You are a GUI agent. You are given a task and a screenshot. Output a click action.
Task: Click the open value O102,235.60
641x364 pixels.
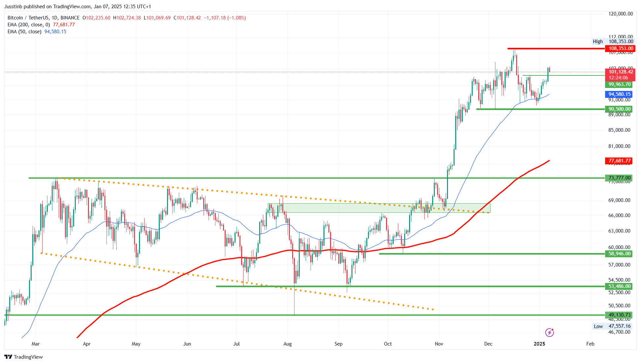coord(96,18)
